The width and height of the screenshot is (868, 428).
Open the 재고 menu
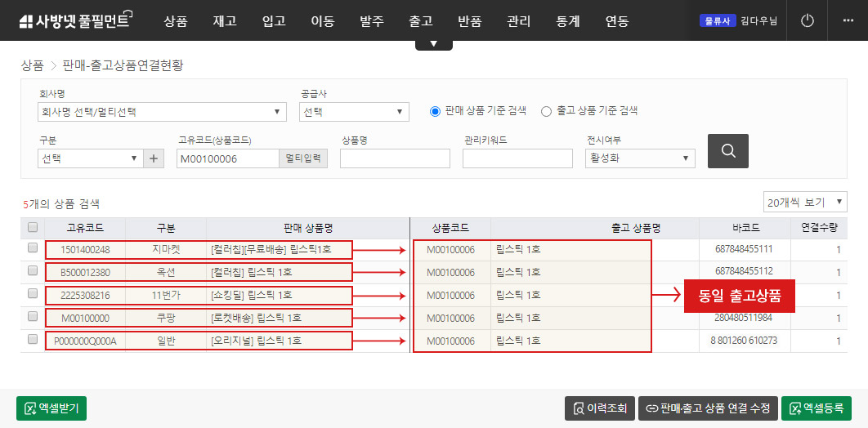[224, 21]
